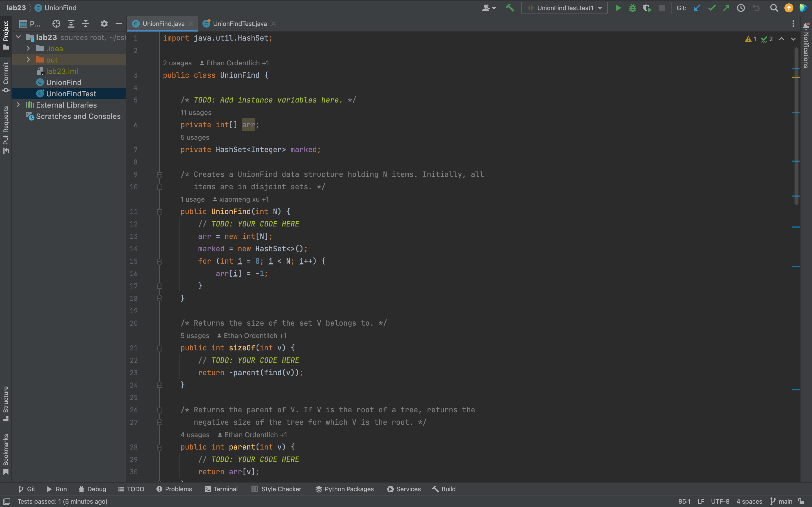Click the Git push arrow icon
The width and height of the screenshot is (812, 507).
pos(726,8)
